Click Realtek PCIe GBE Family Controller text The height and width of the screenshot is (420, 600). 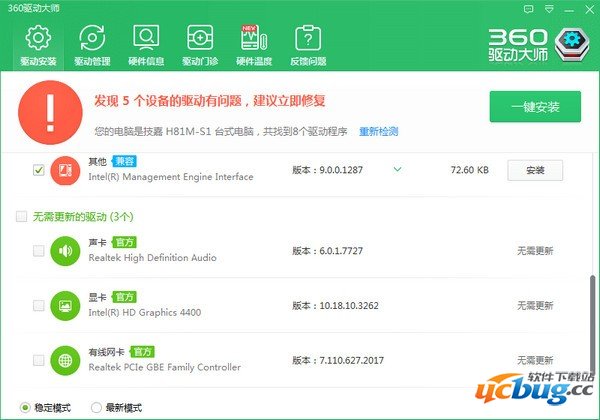coord(165,367)
